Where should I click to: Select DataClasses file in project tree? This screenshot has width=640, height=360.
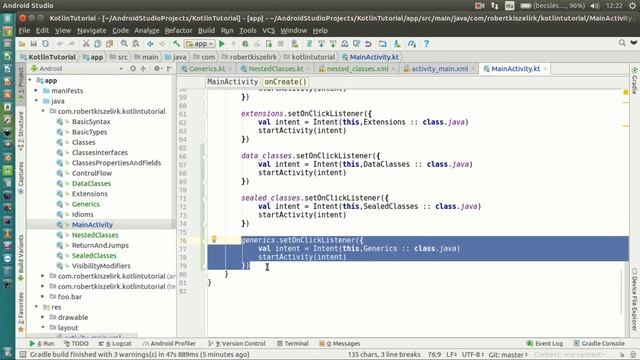(x=91, y=183)
